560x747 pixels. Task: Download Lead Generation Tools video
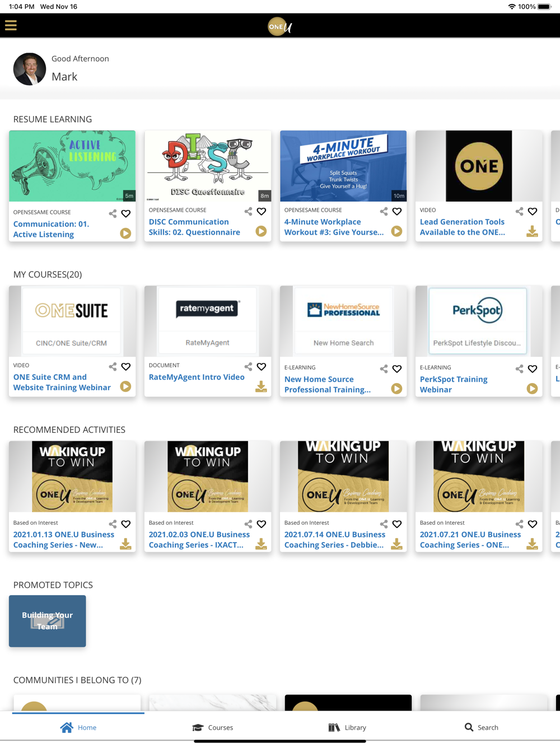(x=532, y=231)
